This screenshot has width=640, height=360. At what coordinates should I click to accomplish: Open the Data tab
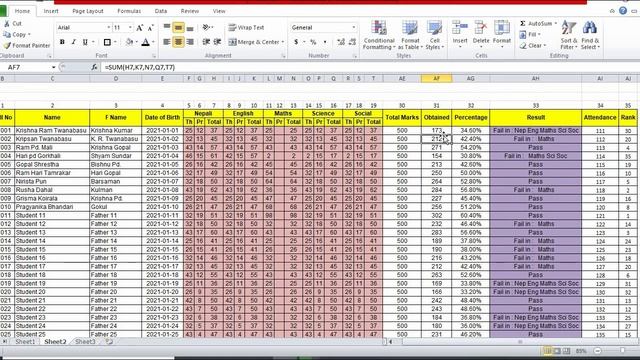[x=161, y=11]
